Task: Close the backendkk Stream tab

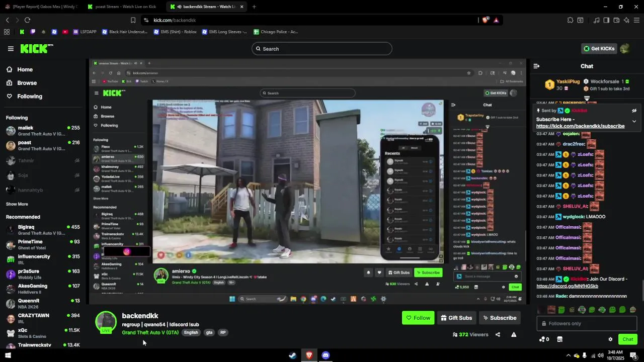Action: pyautogui.click(x=242, y=7)
